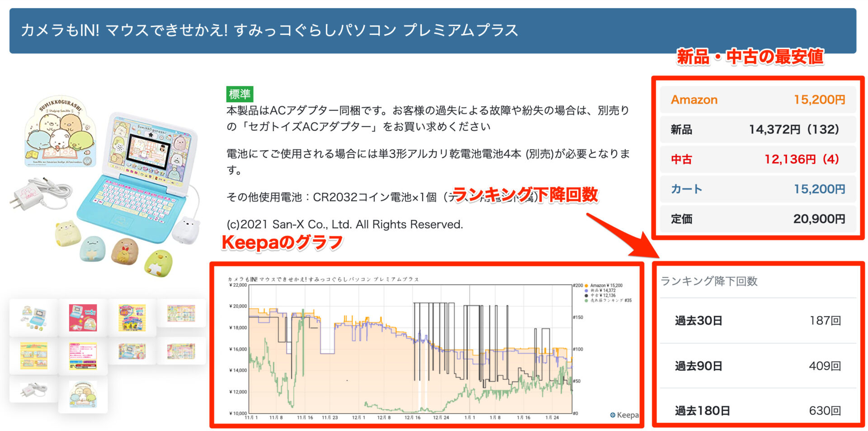Click the カート 15,200円 row
This screenshot has width=868, height=431.
coord(758,189)
